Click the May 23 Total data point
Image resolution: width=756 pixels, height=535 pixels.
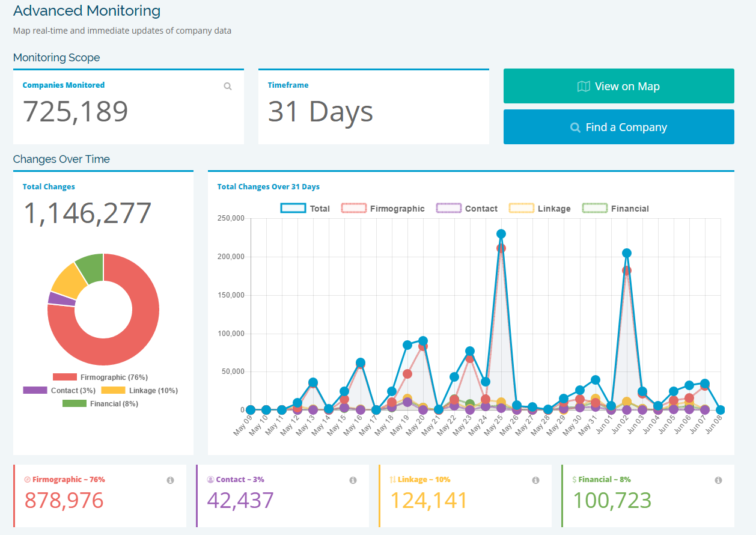[x=470, y=351]
